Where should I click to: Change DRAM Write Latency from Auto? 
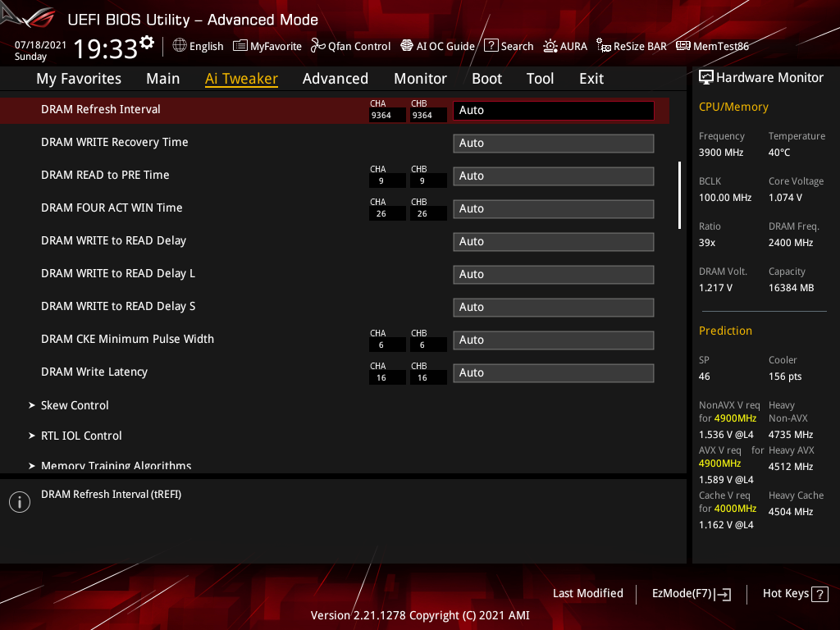point(553,372)
